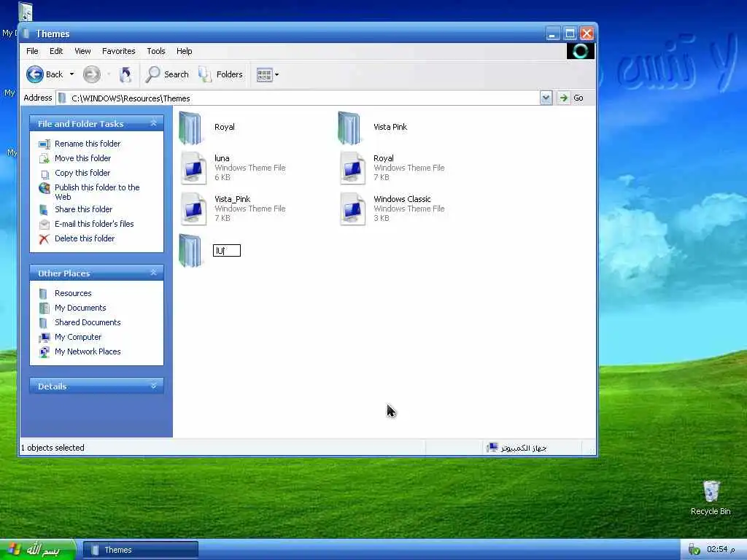Click the status bar computer zone icon

pyautogui.click(x=492, y=447)
